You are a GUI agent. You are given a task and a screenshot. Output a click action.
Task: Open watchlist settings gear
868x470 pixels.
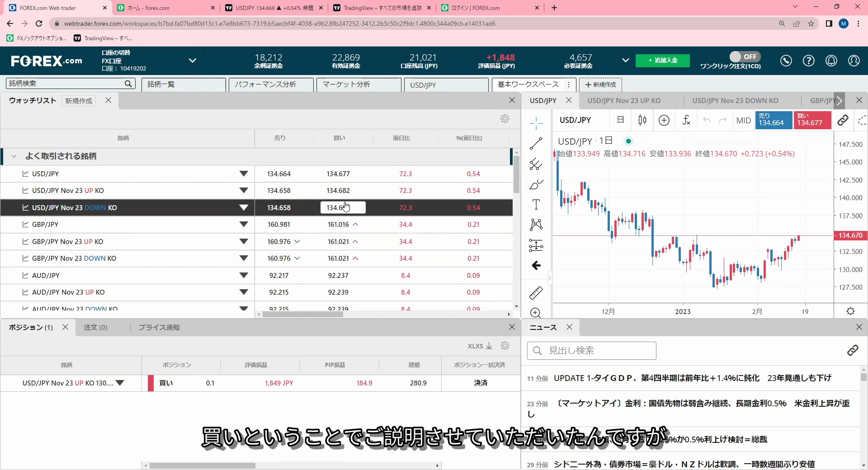[x=505, y=119]
